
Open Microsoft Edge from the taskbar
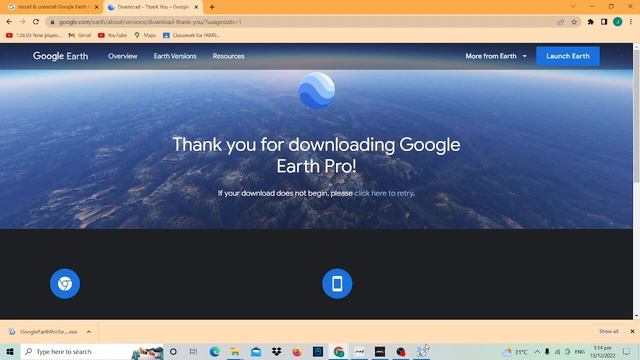pyautogui.click(x=214, y=351)
